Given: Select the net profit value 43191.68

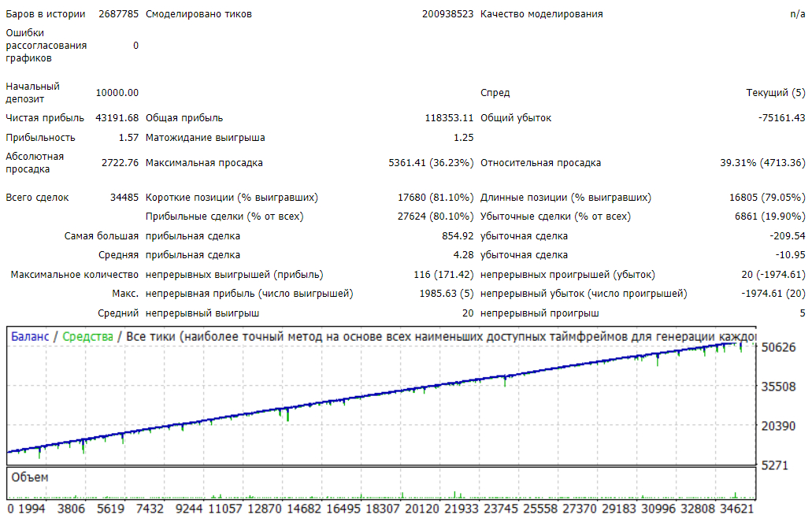Looking at the screenshot, I should pos(117,118).
